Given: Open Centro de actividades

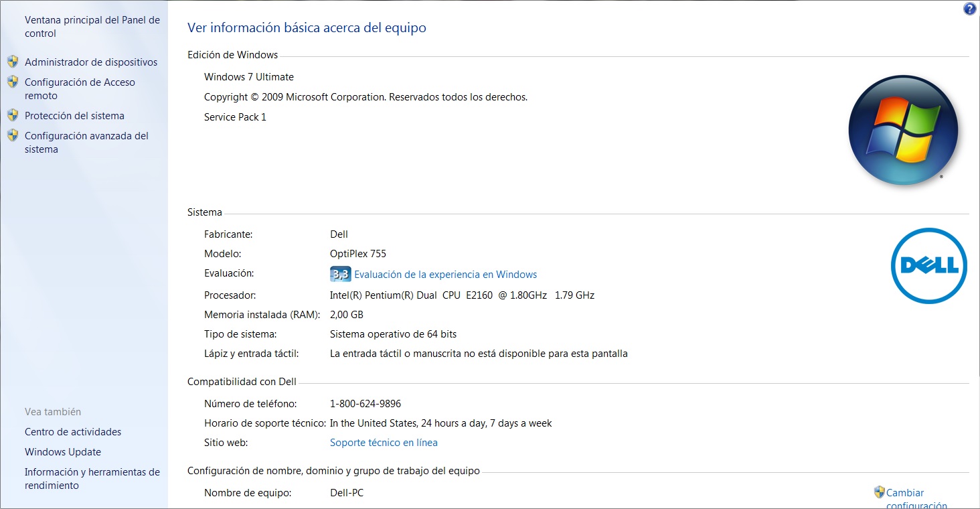Looking at the screenshot, I should (73, 432).
